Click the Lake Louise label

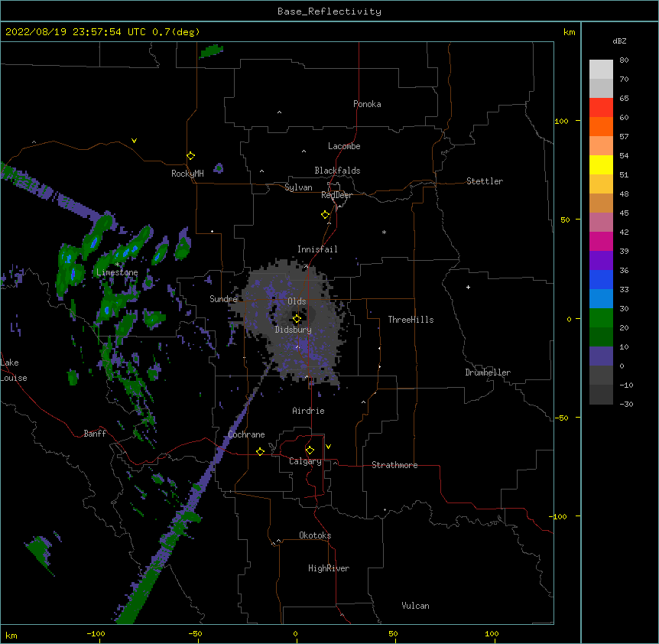(14, 370)
